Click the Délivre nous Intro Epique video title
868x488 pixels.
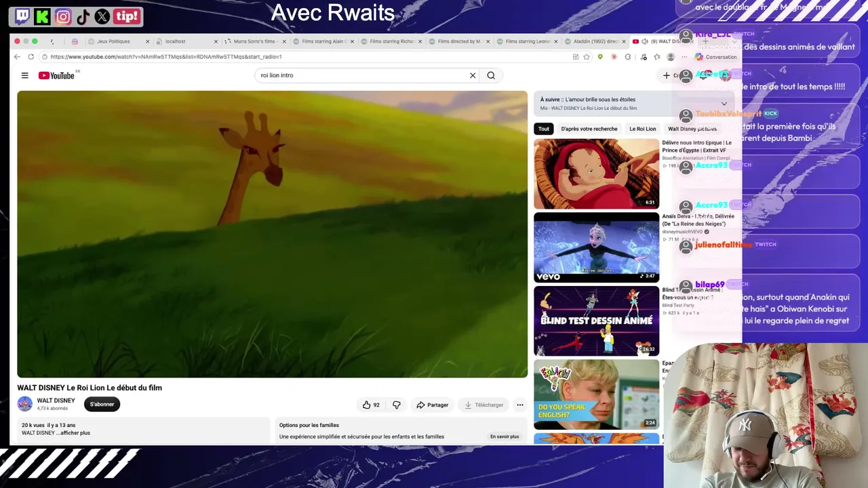point(697,146)
